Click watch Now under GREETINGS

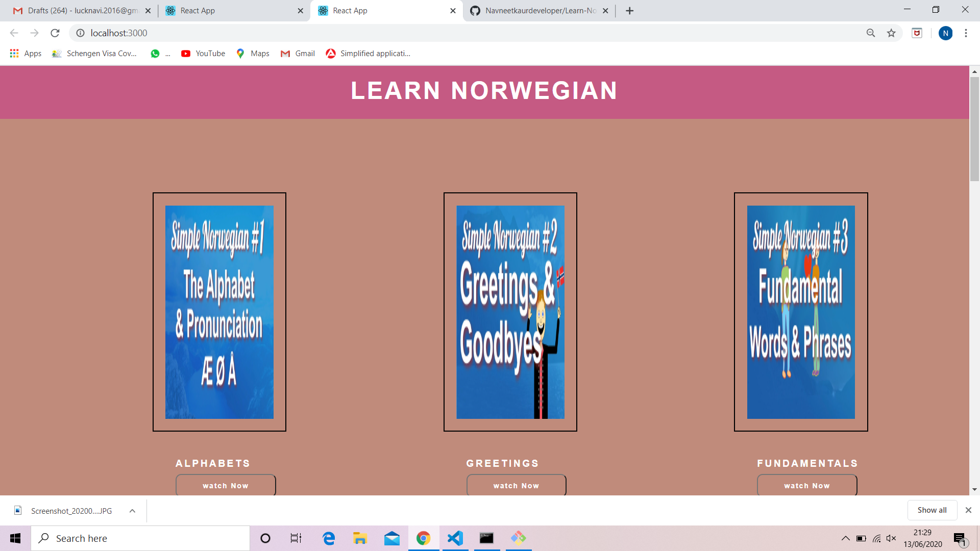click(516, 485)
